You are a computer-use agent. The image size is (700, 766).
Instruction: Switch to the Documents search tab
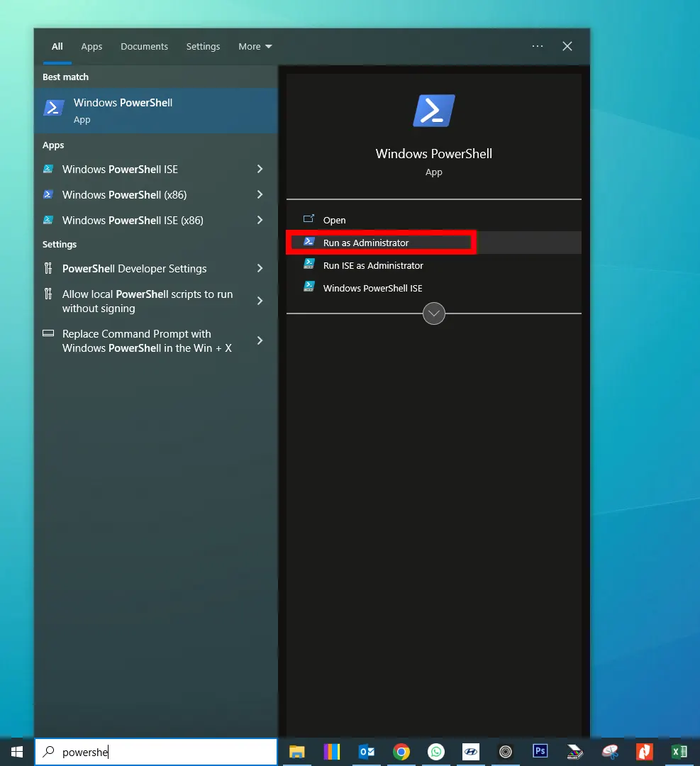click(x=144, y=46)
